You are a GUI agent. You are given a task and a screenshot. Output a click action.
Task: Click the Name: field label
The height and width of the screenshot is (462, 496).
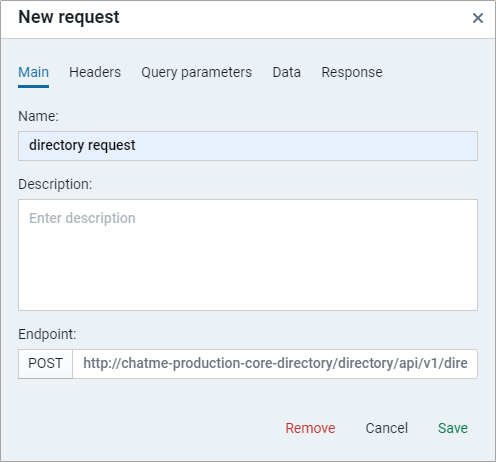click(x=38, y=116)
